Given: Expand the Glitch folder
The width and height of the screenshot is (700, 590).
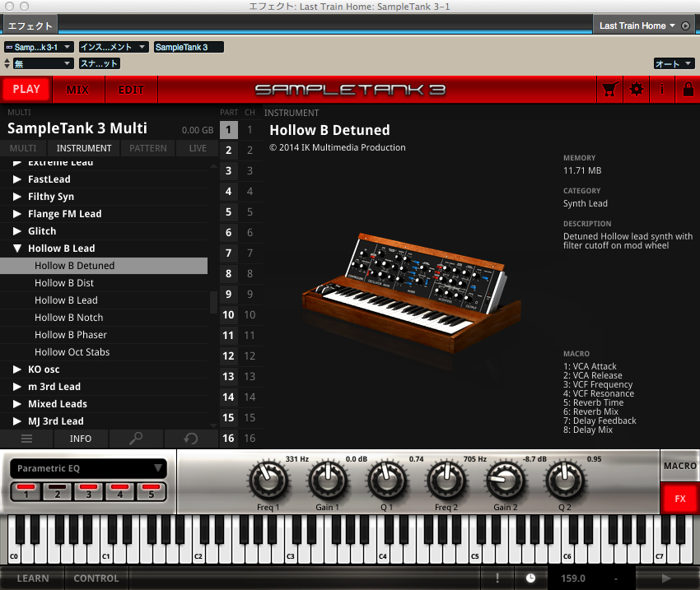Looking at the screenshot, I should (17, 231).
